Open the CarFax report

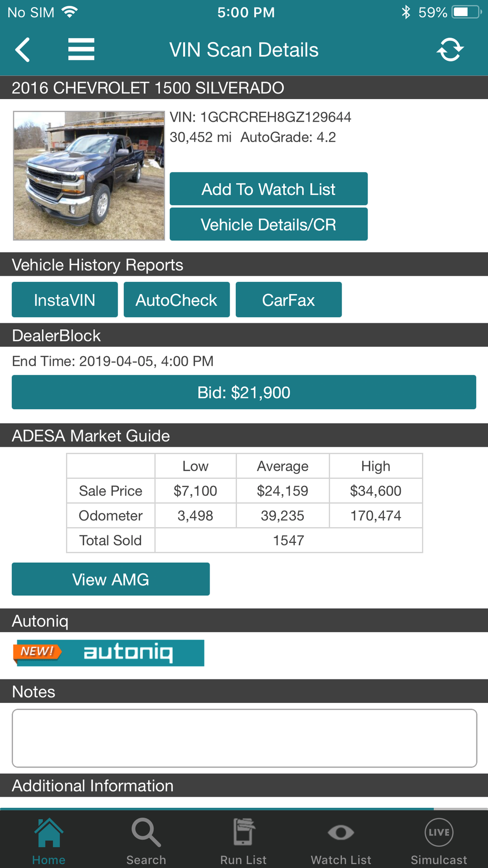[x=288, y=300]
